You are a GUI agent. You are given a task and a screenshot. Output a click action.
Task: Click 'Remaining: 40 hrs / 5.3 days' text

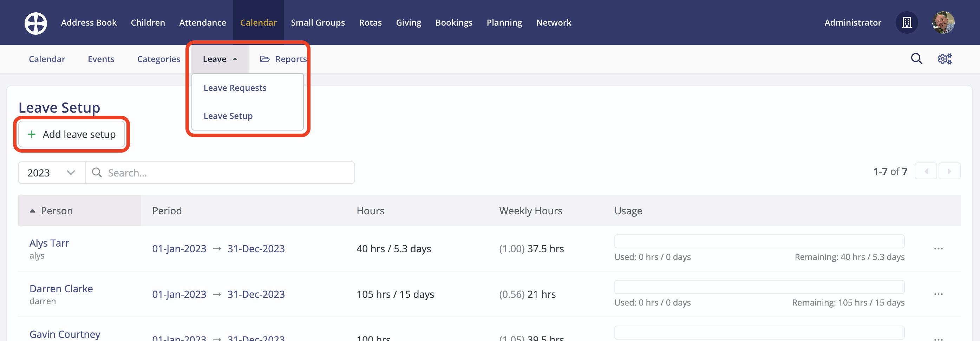pyautogui.click(x=850, y=257)
